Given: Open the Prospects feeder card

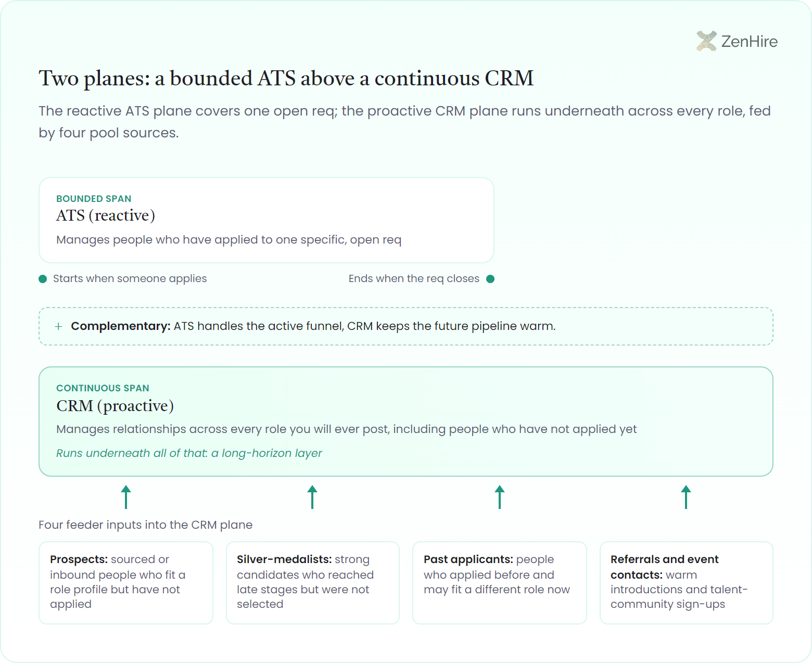Looking at the screenshot, I should click(x=126, y=583).
